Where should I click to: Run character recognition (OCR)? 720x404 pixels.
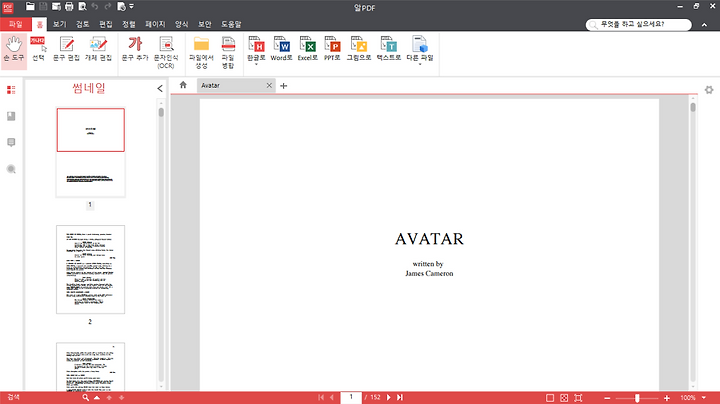click(166, 52)
